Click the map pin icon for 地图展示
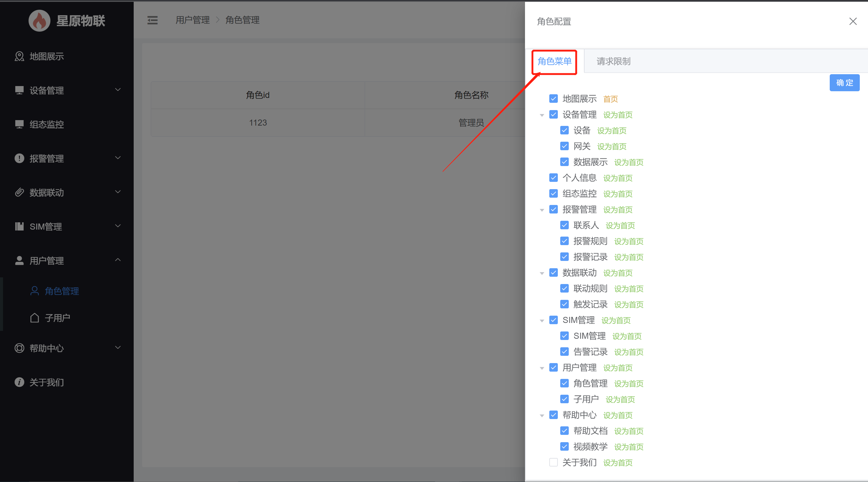This screenshot has height=482, width=868. tap(19, 56)
